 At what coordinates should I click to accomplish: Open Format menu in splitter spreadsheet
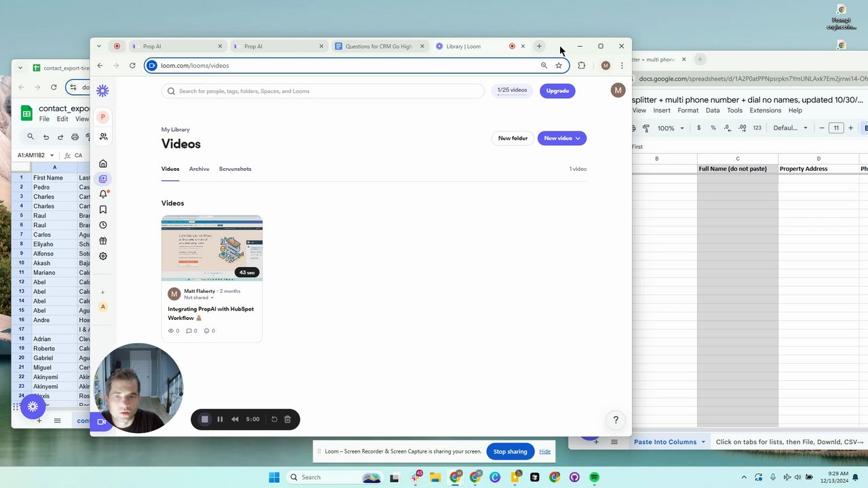(x=688, y=110)
